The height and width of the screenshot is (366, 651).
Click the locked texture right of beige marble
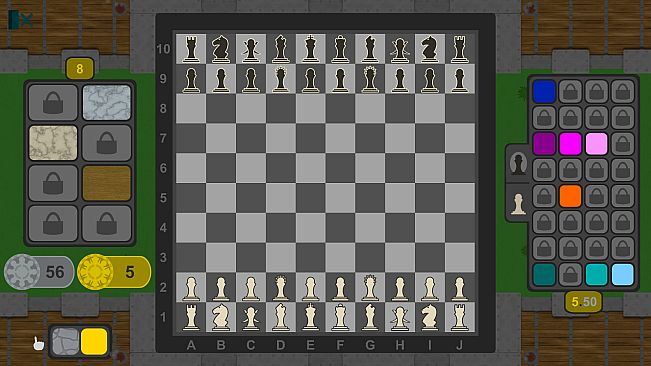tap(107, 143)
